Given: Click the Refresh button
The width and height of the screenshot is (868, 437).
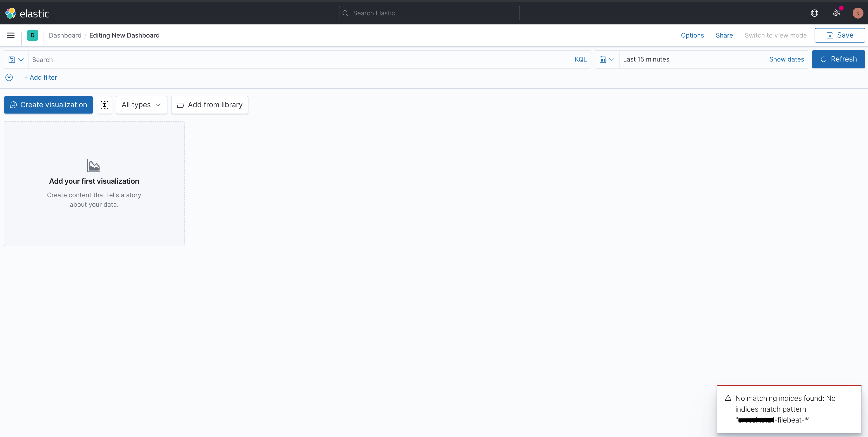Looking at the screenshot, I should pyautogui.click(x=838, y=59).
